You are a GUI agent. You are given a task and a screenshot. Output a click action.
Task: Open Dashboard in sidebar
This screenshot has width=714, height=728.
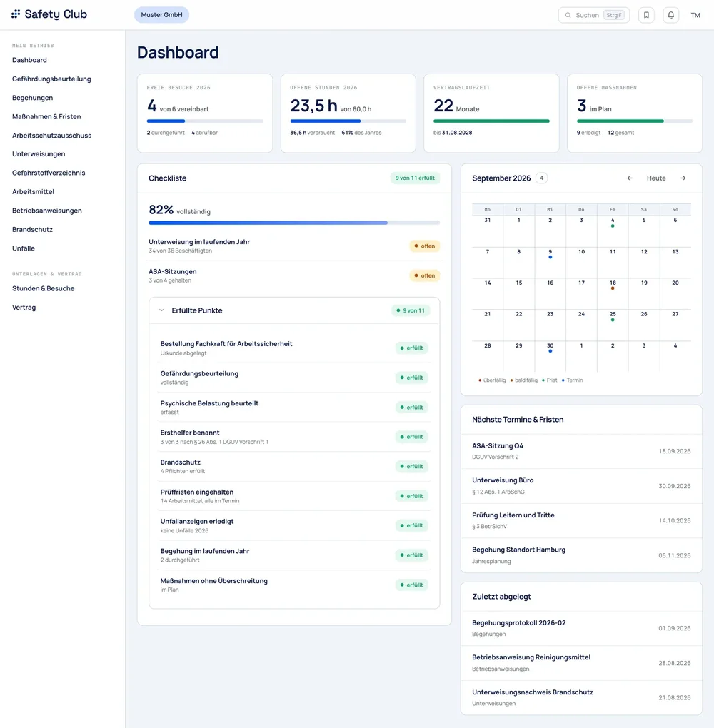(x=29, y=60)
